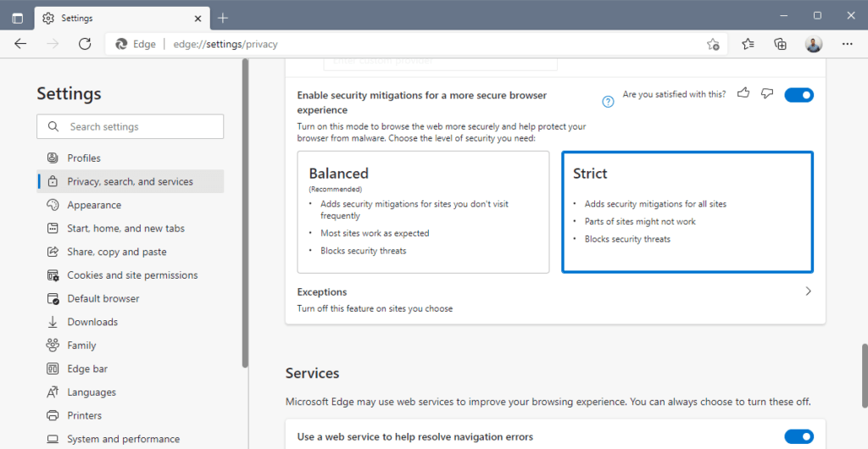The height and width of the screenshot is (449, 868).
Task: Click the address bar URL text
Action: [225, 44]
